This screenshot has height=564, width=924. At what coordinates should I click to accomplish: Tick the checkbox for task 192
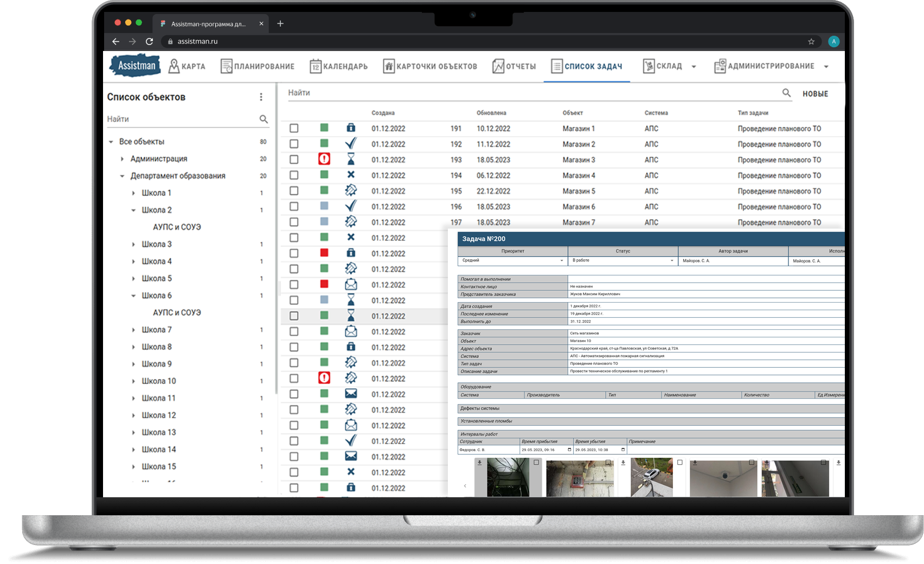[x=294, y=144]
